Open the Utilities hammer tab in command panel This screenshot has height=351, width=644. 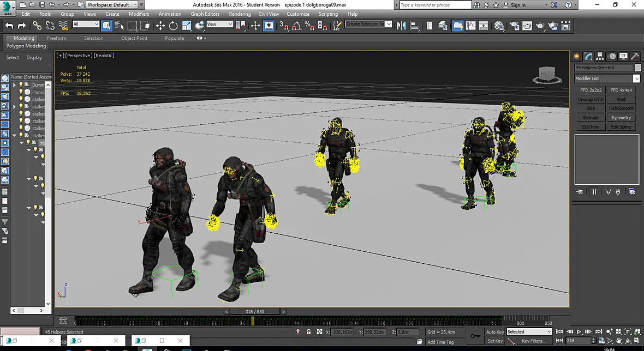click(x=635, y=56)
